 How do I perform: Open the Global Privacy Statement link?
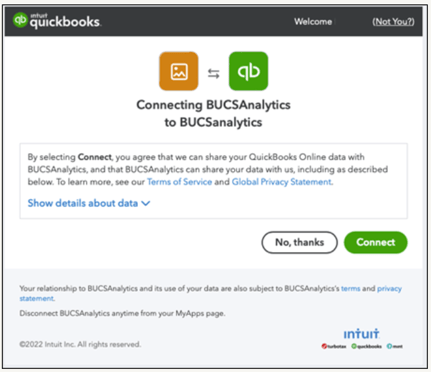282,182
